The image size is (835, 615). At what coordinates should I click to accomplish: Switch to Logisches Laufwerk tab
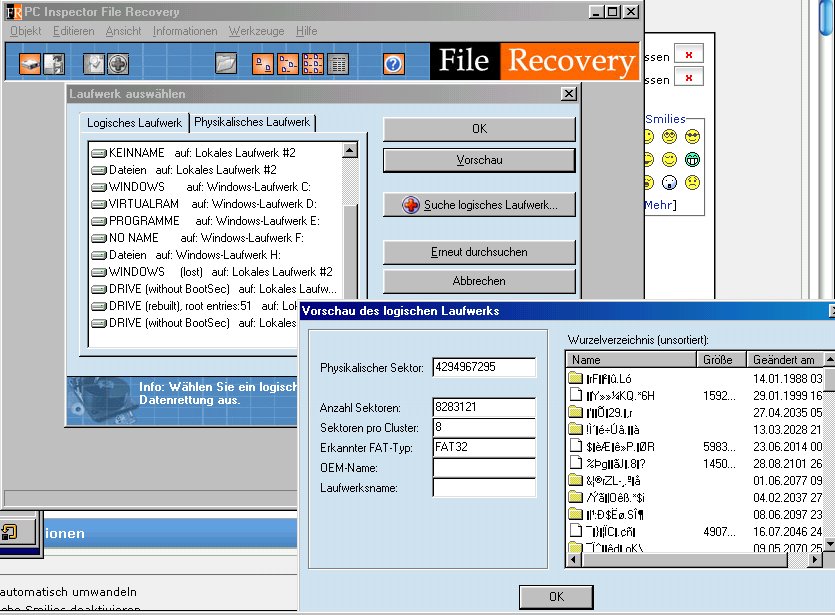[x=134, y=123]
